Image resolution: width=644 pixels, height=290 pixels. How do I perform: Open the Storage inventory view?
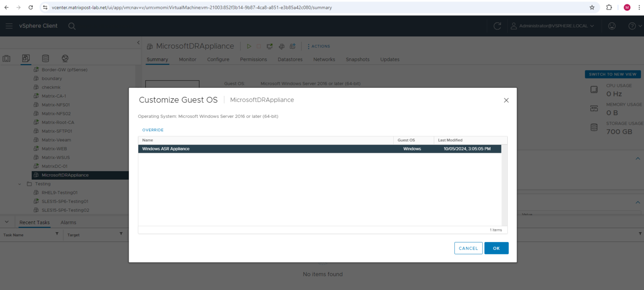pyautogui.click(x=45, y=58)
